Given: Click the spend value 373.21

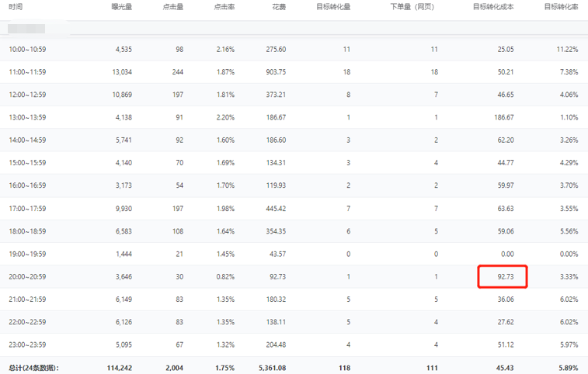Looking at the screenshot, I should click(276, 95).
